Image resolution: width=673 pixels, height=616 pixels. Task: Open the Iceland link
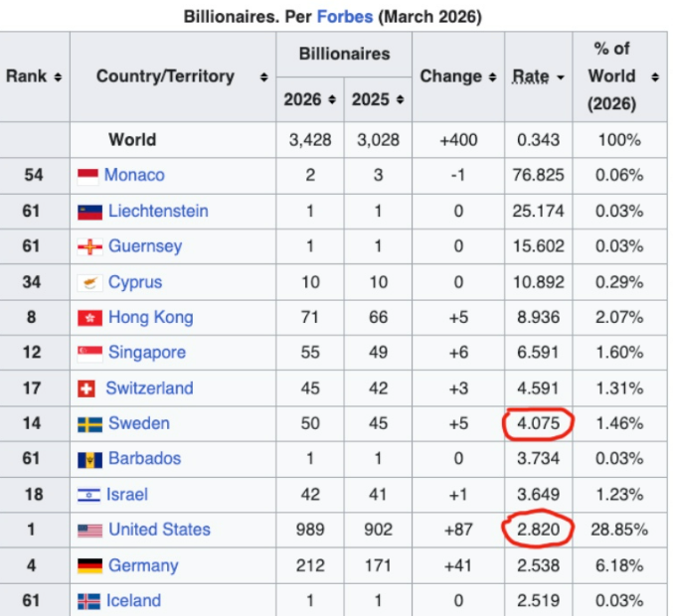pyautogui.click(x=133, y=600)
